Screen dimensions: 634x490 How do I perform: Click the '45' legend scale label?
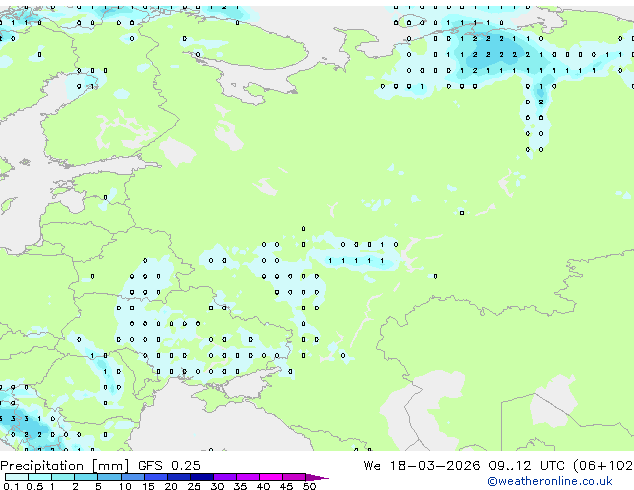tap(287, 486)
